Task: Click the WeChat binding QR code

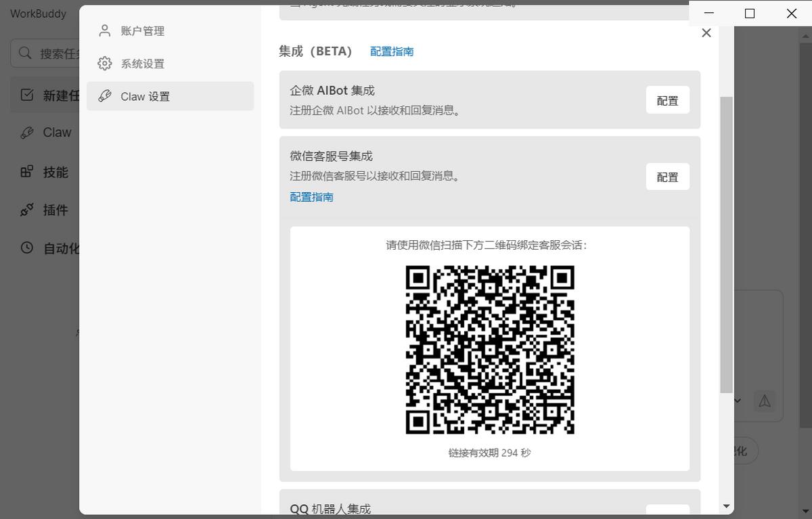Action: (490, 349)
